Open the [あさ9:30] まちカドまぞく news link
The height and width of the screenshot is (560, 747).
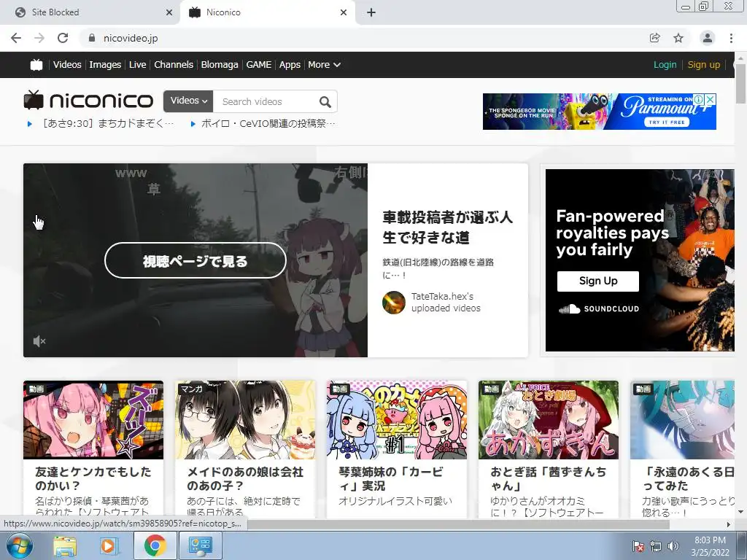tap(108, 124)
